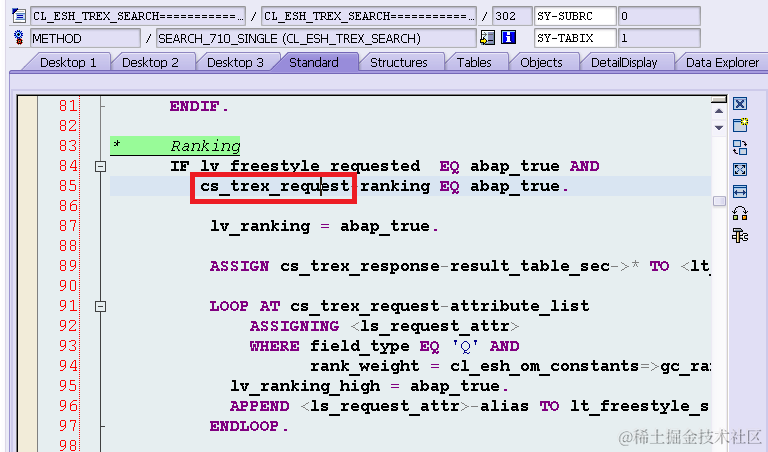768x452 pixels.
Task: Collapse the IF block at line 84
Action: (100, 167)
